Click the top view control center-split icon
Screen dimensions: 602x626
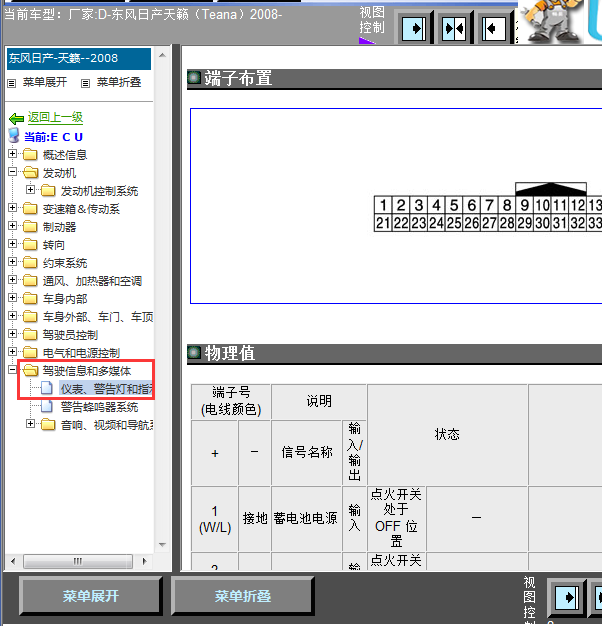click(x=454, y=28)
